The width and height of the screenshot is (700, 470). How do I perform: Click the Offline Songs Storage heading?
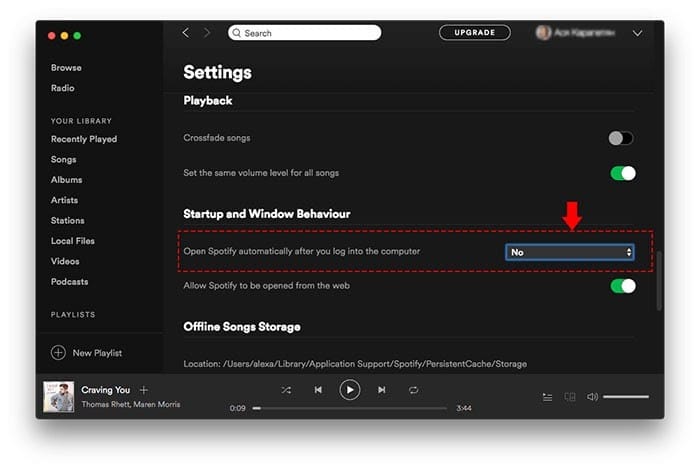(x=242, y=327)
